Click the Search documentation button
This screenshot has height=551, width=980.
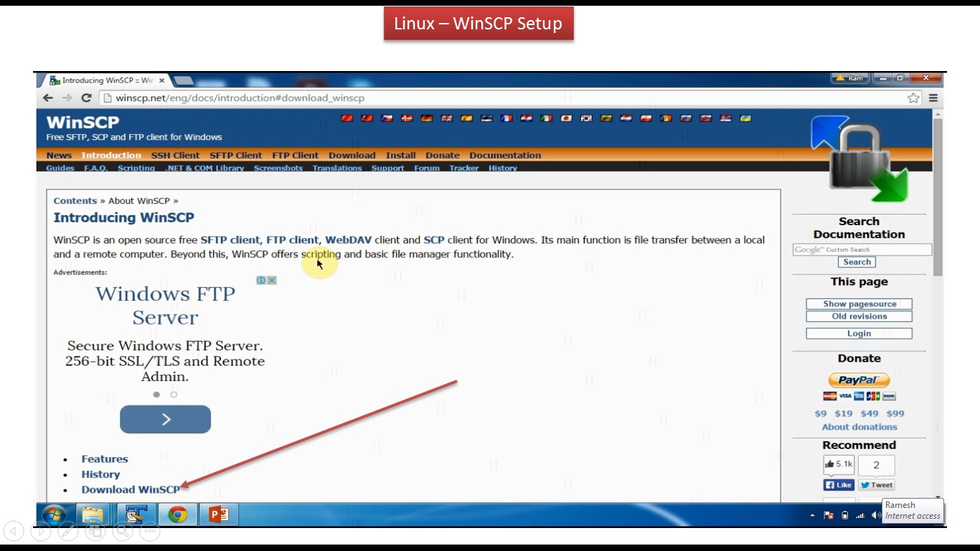pyautogui.click(x=857, y=262)
